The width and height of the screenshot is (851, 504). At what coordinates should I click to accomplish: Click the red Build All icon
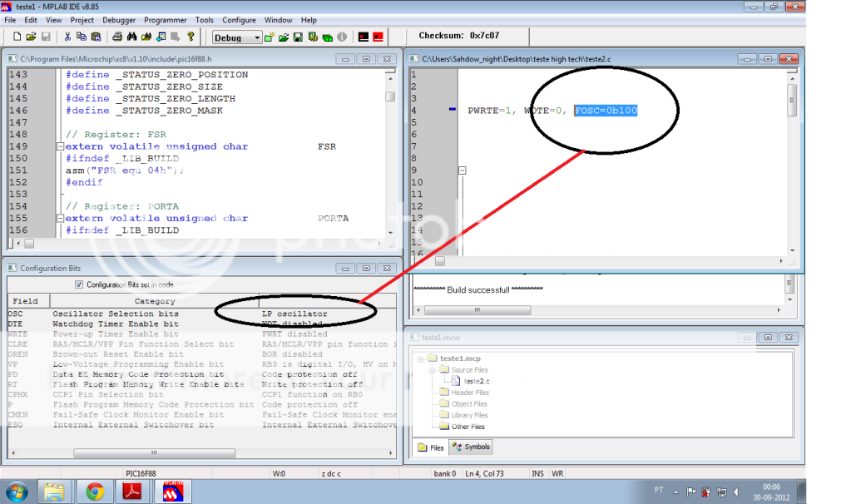tap(378, 37)
